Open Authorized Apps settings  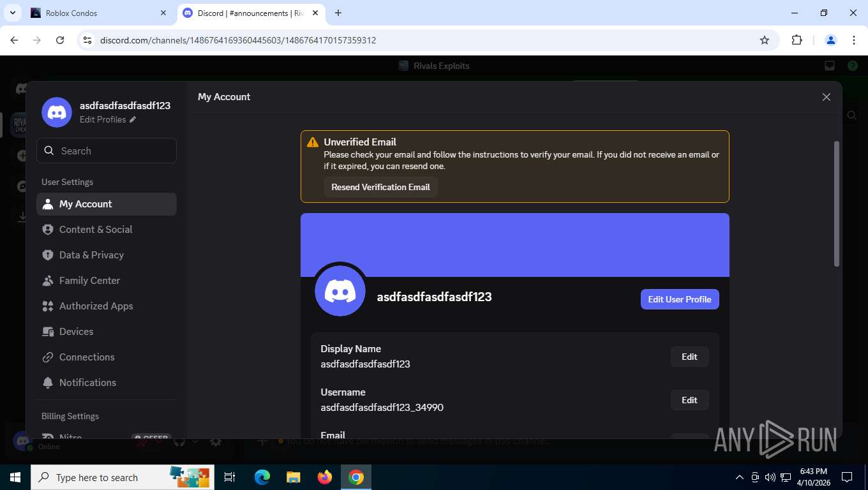pos(107,306)
